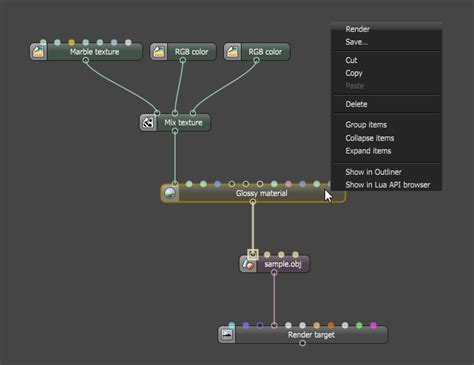The image size is (474, 365).
Task: Click the teal input pin on Render target
Action: [x=232, y=325]
